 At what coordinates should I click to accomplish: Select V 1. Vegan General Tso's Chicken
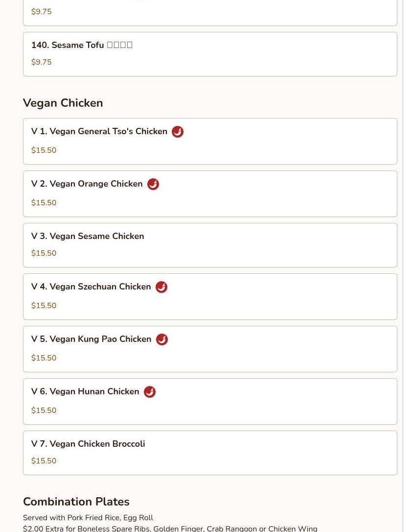click(210, 142)
